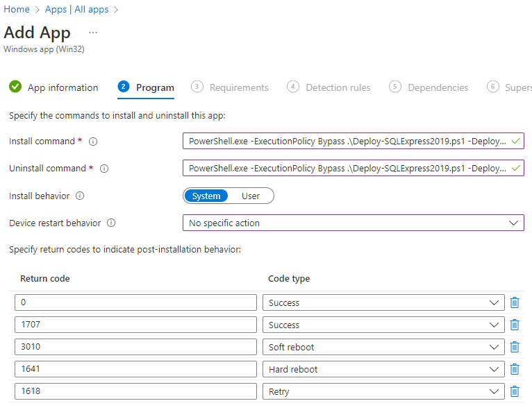The image size is (532, 410).
Task: Remove the 1641 hard reboot row
Action: point(515,369)
